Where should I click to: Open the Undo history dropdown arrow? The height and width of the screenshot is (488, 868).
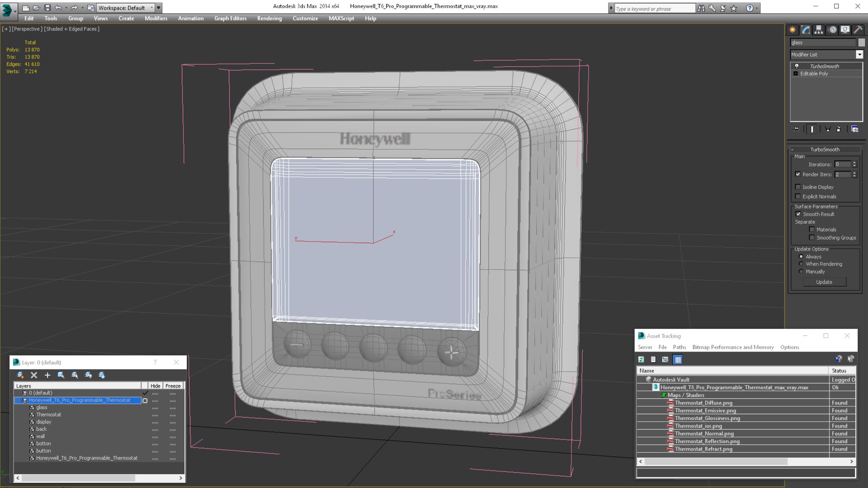(66, 8)
